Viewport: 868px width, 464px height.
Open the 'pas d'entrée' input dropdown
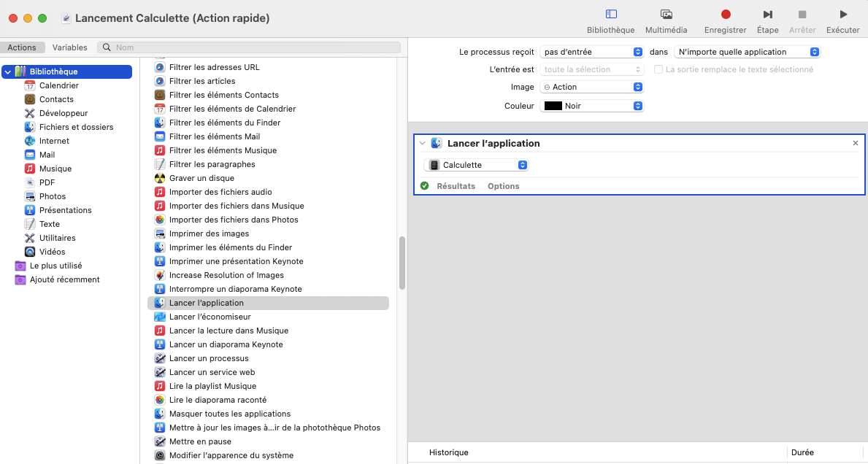coord(591,52)
